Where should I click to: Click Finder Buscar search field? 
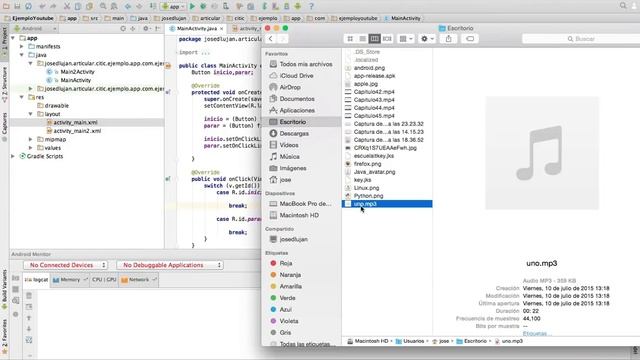point(581,39)
